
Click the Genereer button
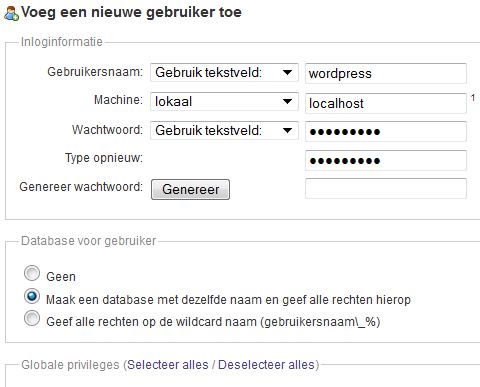pyautogui.click(x=190, y=189)
